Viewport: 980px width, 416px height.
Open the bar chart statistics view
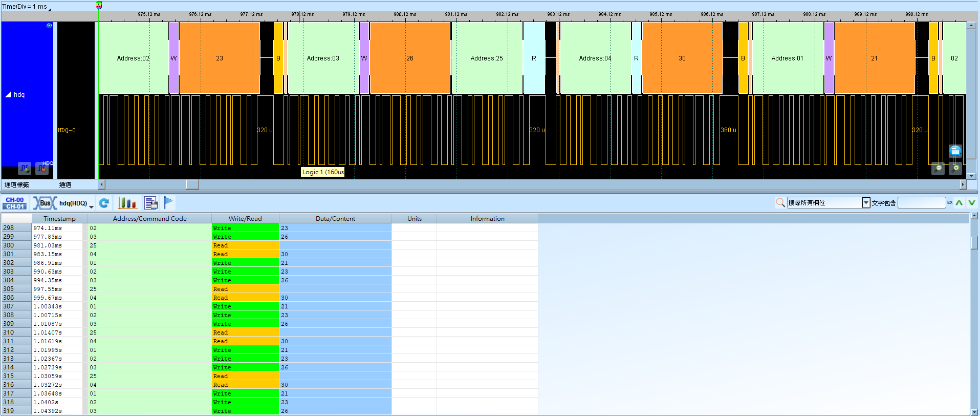[127, 203]
